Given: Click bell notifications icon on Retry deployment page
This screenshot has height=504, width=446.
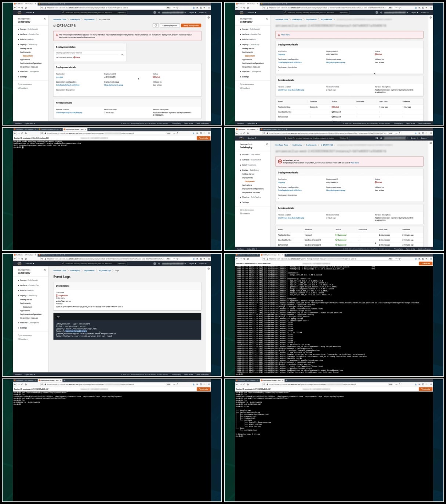Looking at the screenshot, I should click(159, 12).
